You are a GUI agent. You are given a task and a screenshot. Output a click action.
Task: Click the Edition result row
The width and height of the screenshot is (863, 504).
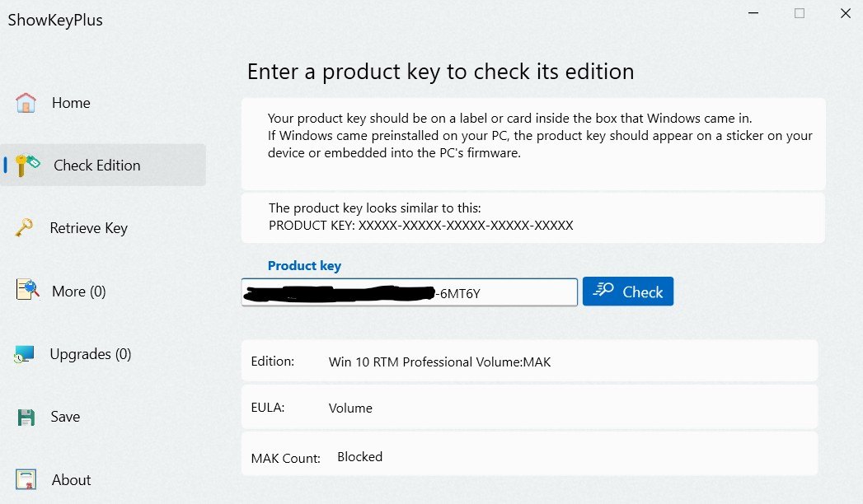point(529,361)
